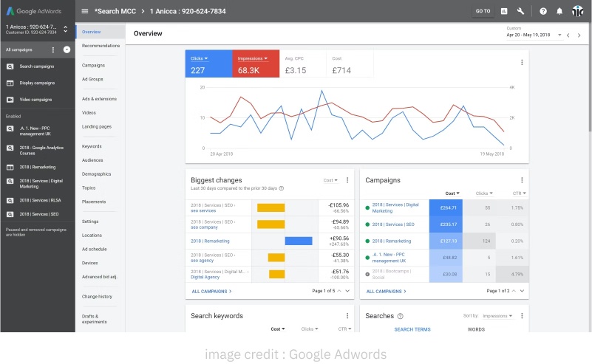The image size is (592, 364).
Task: Open Search keywords Cost column dropdown
Action: click(x=278, y=329)
